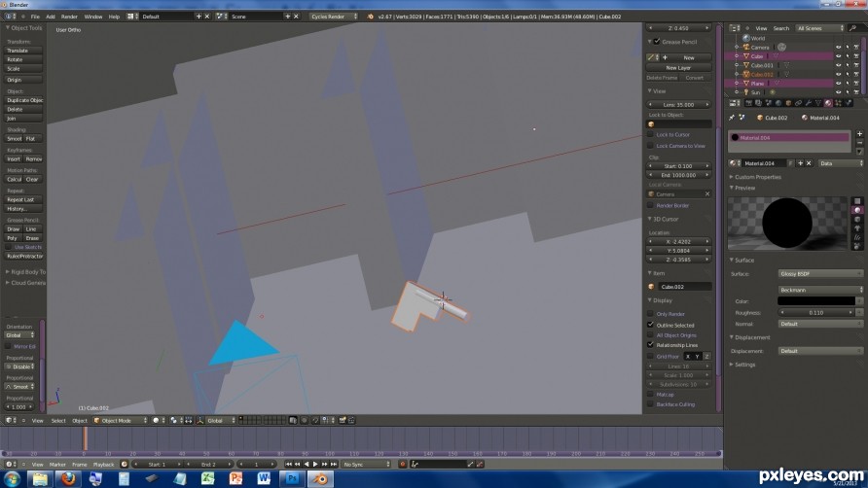The image size is (868, 488).
Task: Enable Only Render display checkbox
Action: pos(650,314)
